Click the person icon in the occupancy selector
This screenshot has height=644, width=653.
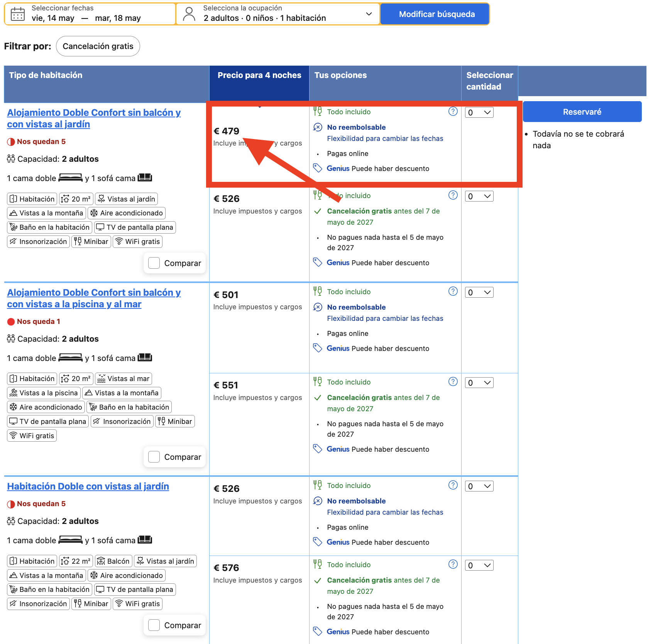[189, 14]
